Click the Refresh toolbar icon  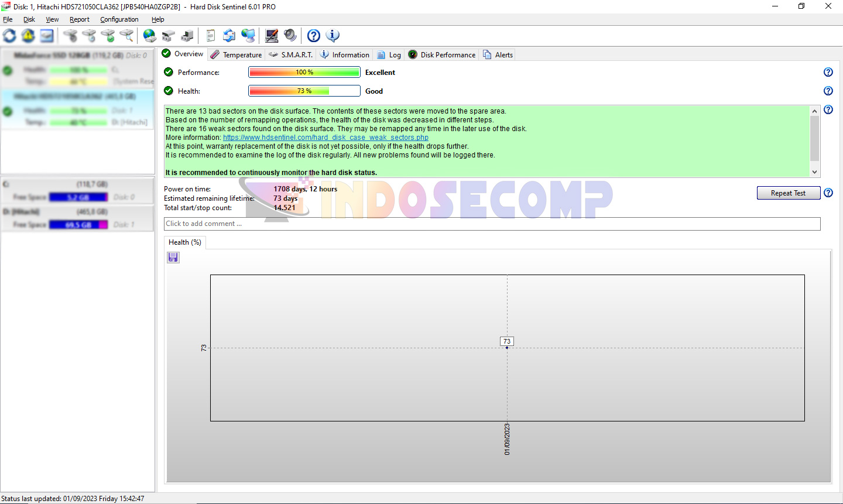tap(10, 36)
